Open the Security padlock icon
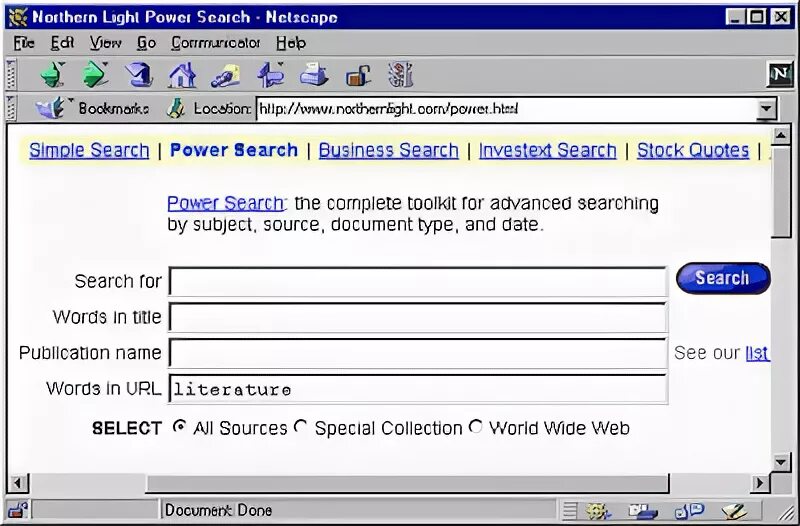The width and height of the screenshot is (800, 526). [x=358, y=76]
